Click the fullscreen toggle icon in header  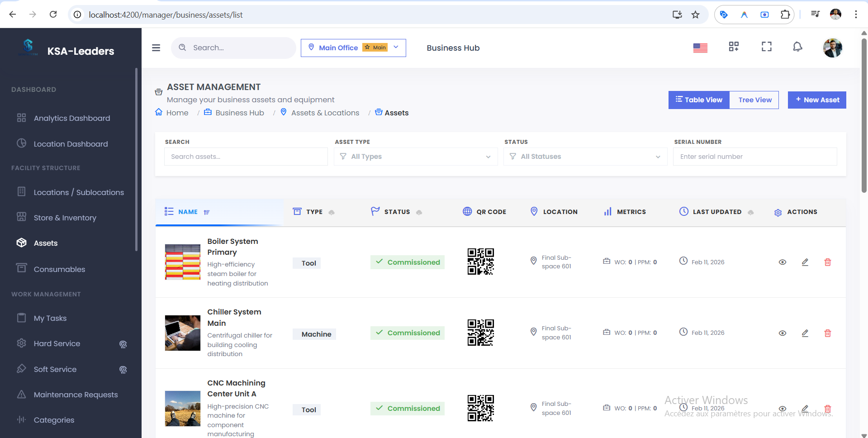coord(766,47)
